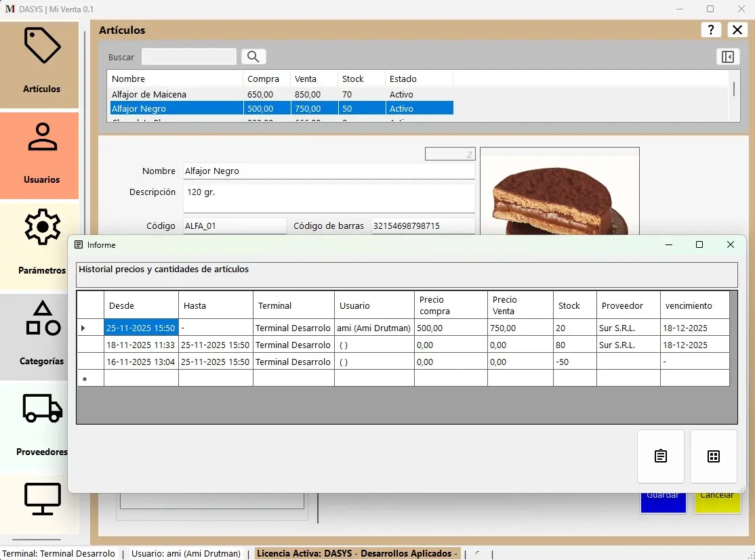Sort by the Stock column header in Artículos list
This screenshot has width=755, height=560.
353,79
